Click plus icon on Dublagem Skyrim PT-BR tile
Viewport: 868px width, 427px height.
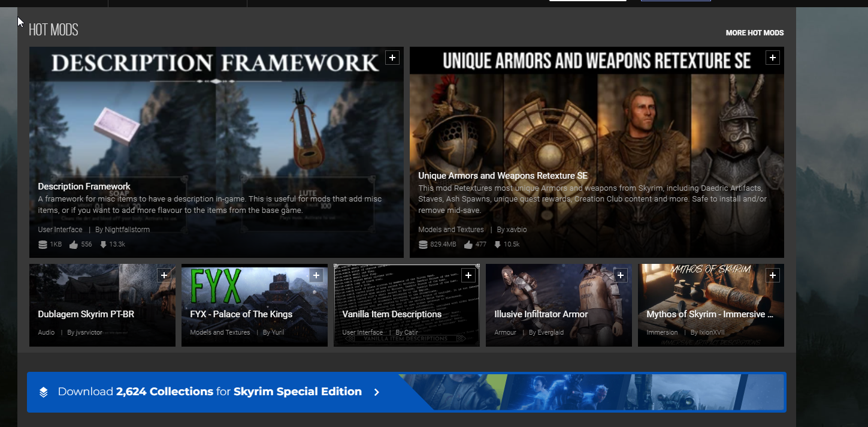164,275
